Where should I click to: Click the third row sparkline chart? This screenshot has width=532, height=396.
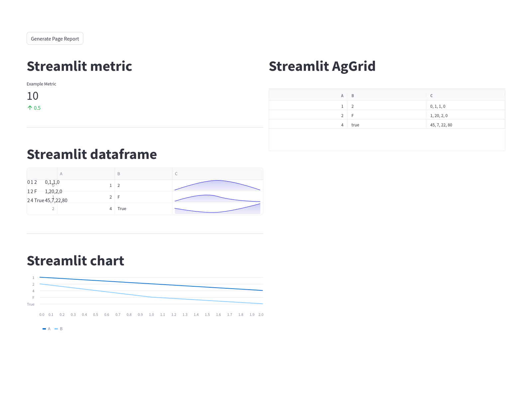pos(217,209)
